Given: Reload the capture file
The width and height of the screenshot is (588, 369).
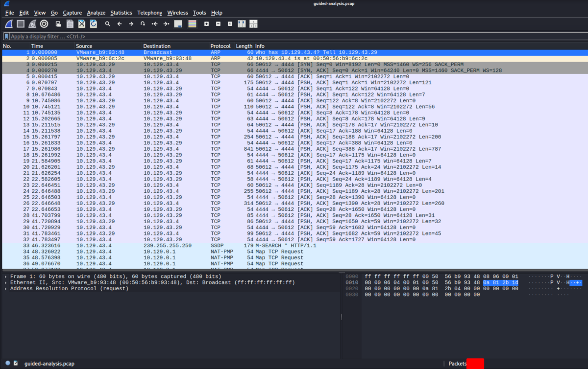Looking at the screenshot, I should (x=93, y=23).
